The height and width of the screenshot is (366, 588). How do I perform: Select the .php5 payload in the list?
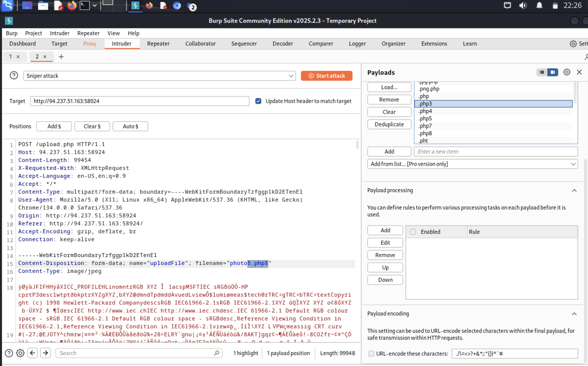tap(494, 119)
